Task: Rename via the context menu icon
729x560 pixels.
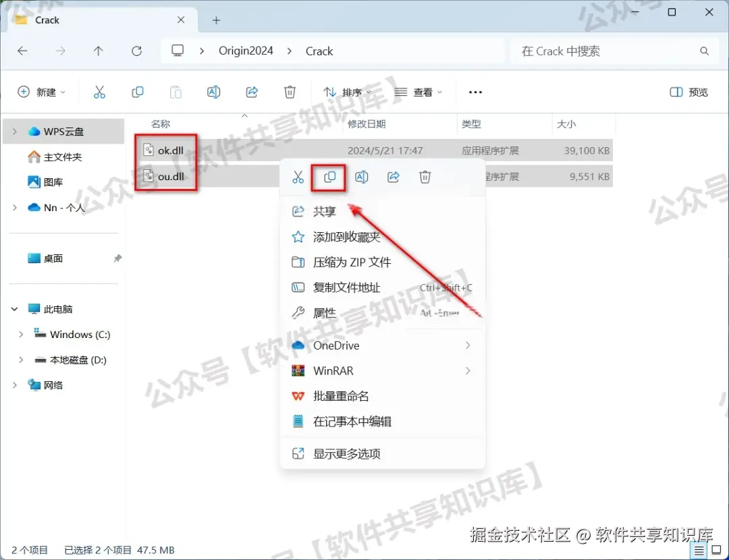Action: (362, 177)
